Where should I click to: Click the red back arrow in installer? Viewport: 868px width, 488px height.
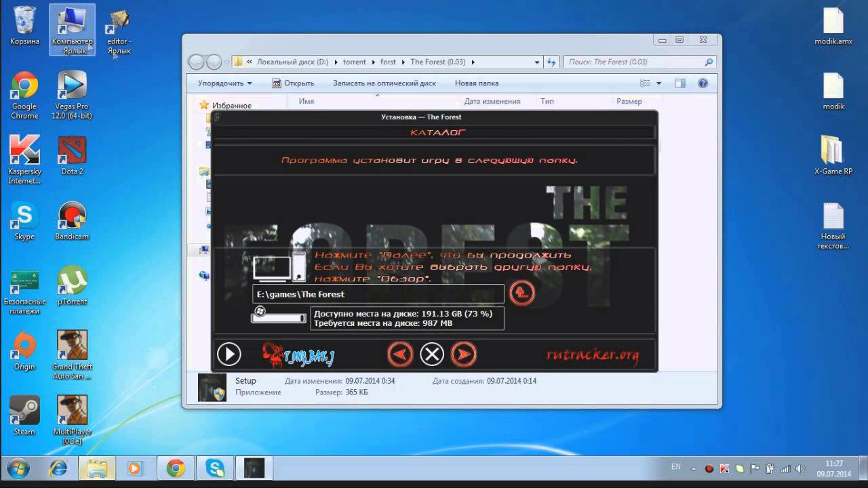[401, 354]
